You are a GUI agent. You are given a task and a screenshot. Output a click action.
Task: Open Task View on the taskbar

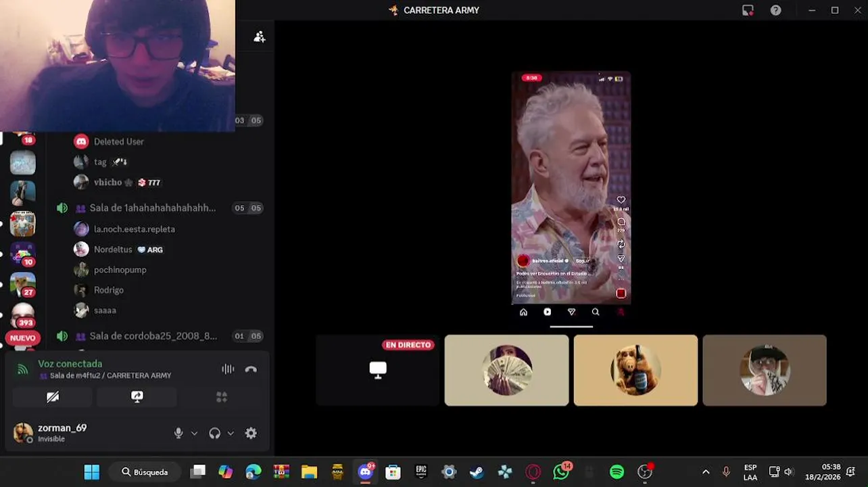(x=197, y=472)
